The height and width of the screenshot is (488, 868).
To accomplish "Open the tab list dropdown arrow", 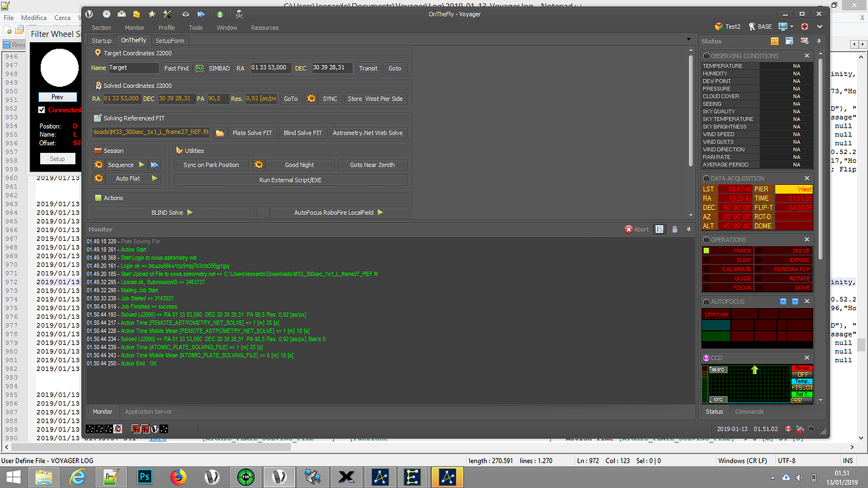I will click(689, 40).
